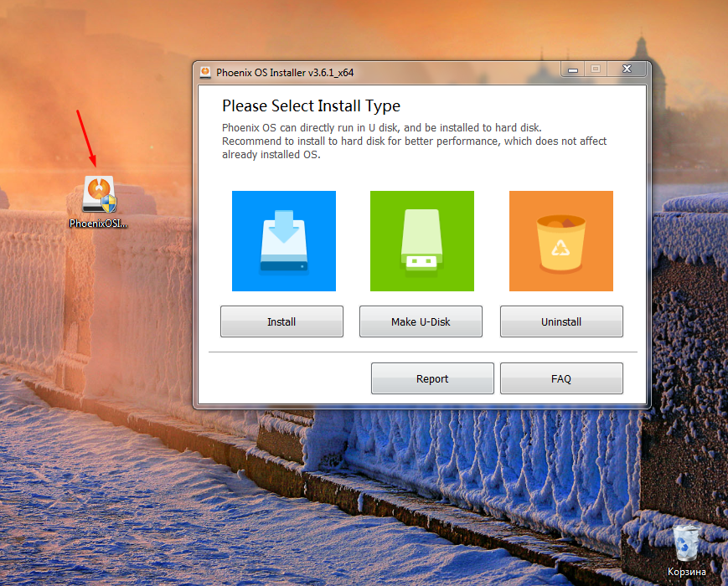Click the green USB drive image

click(x=422, y=241)
